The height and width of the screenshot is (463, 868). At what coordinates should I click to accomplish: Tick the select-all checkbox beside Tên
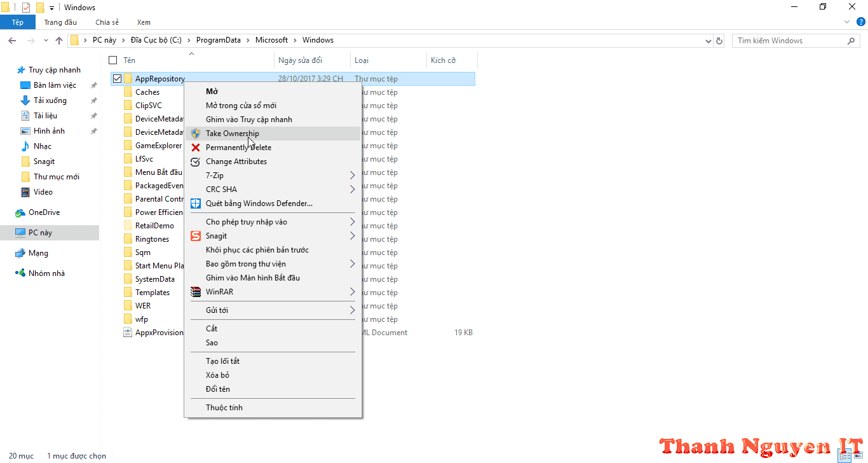(x=113, y=60)
